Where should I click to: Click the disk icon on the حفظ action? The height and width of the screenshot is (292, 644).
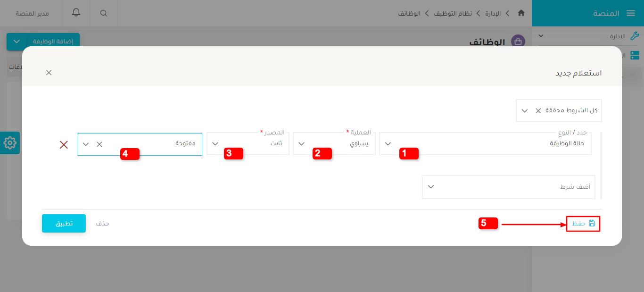pos(592,224)
